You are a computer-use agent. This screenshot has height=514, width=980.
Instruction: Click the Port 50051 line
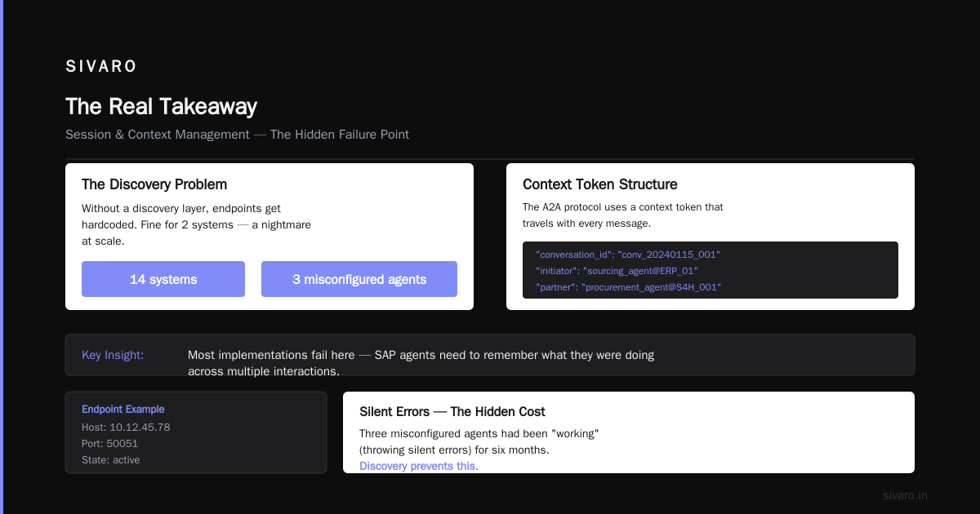[110, 443]
